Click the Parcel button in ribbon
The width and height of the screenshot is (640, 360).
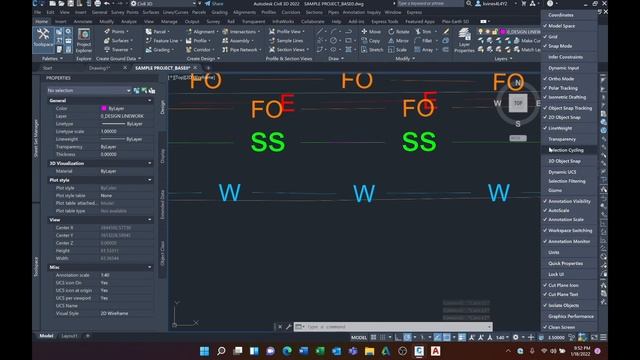[156, 31]
